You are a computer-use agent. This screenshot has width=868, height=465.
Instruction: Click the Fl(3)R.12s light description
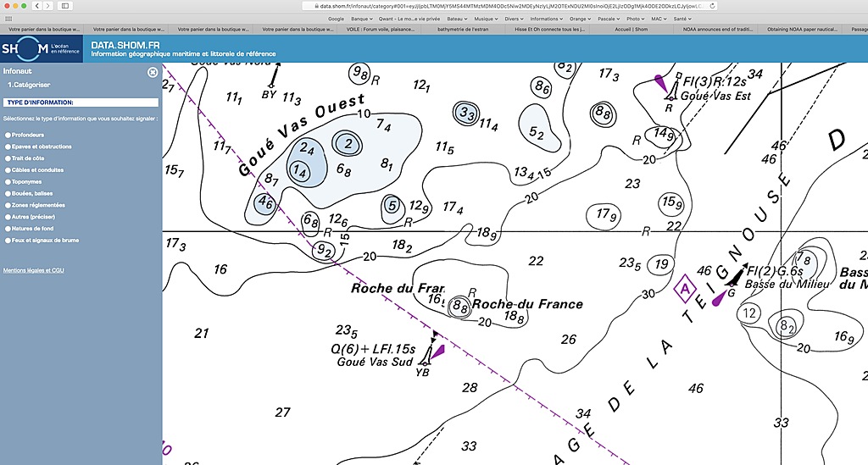tap(715, 82)
